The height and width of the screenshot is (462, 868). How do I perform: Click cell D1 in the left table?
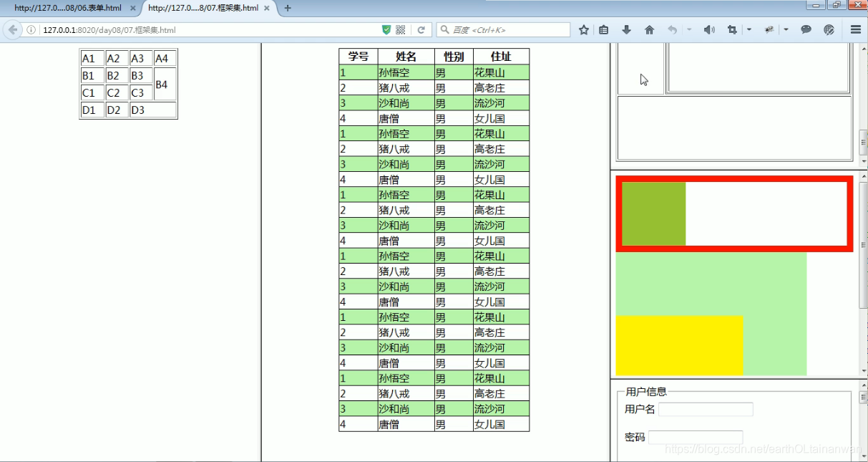(x=92, y=110)
